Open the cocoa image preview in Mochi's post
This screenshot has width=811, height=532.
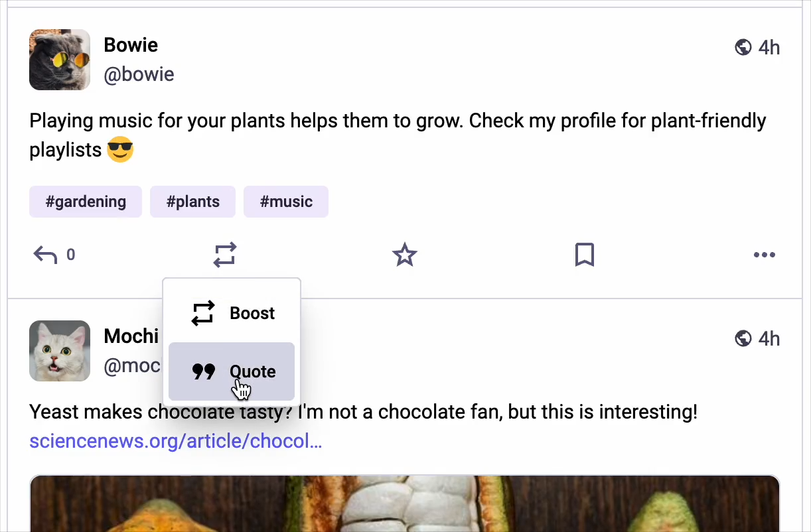[x=405, y=503]
